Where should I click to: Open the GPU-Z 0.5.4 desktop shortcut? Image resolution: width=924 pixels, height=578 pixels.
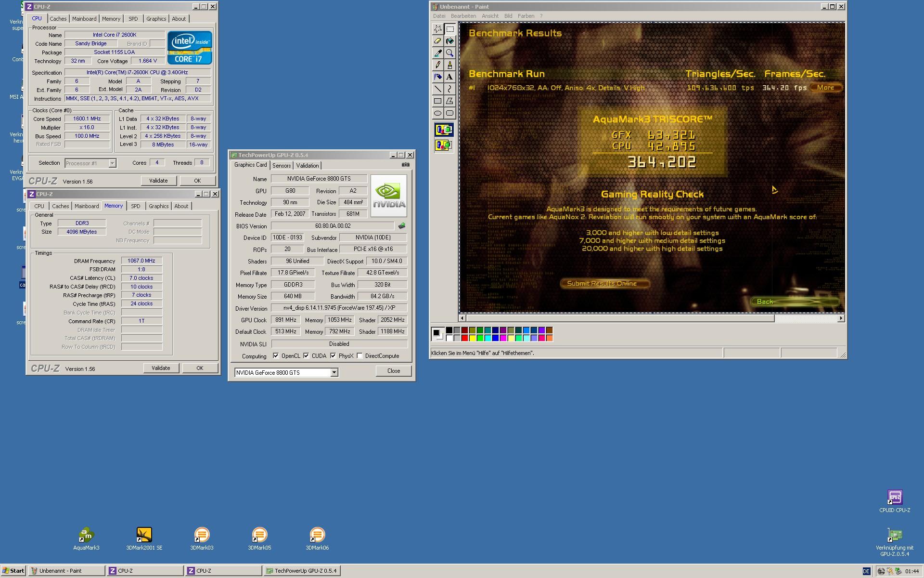(x=895, y=542)
